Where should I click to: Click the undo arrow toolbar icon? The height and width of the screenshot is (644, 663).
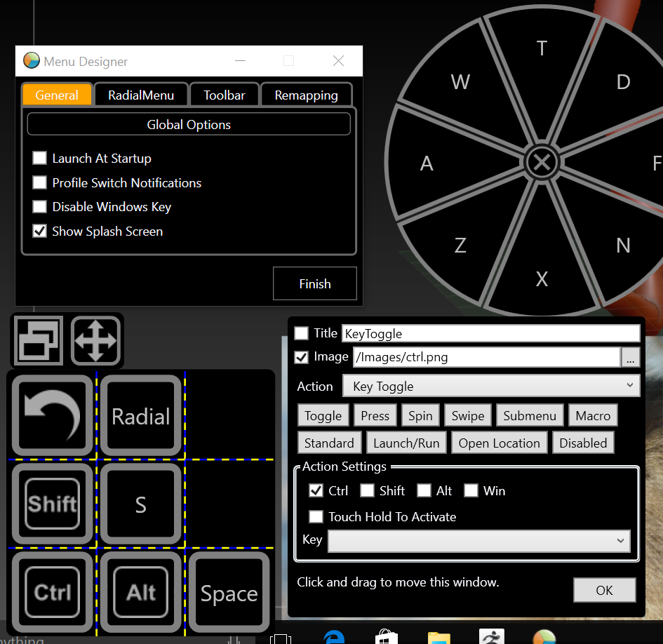point(51,415)
